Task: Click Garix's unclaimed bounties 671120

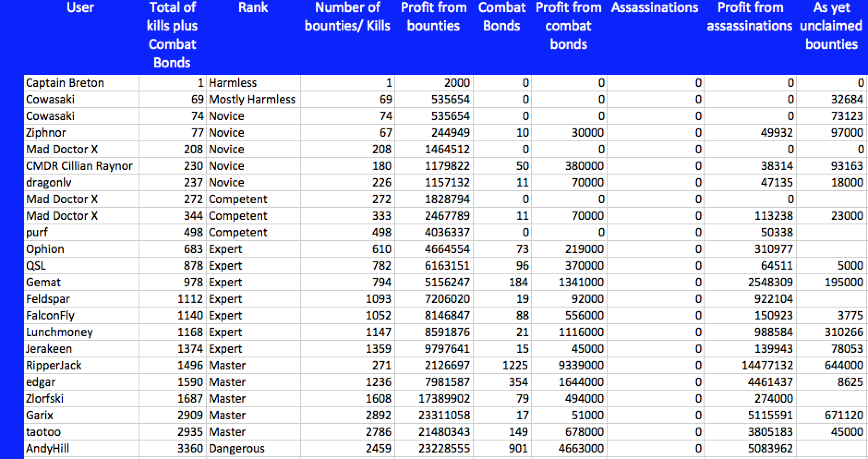Action: pos(832,415)
